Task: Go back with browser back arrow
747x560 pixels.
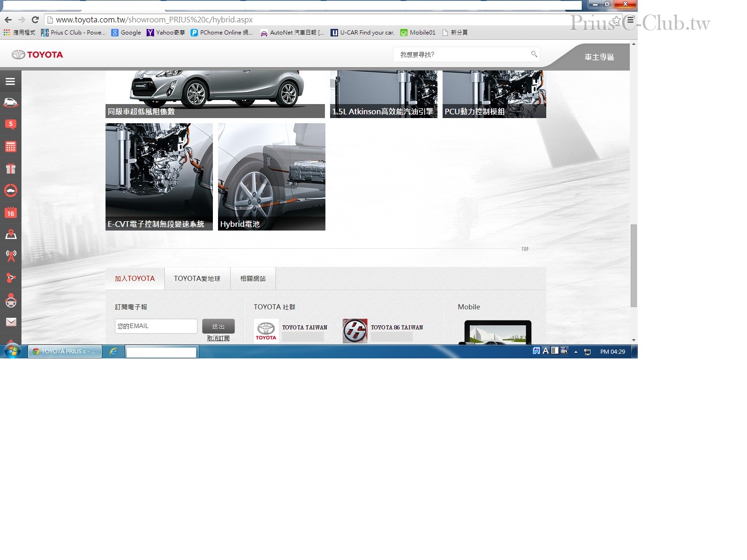Action: (x=8, y=20)
